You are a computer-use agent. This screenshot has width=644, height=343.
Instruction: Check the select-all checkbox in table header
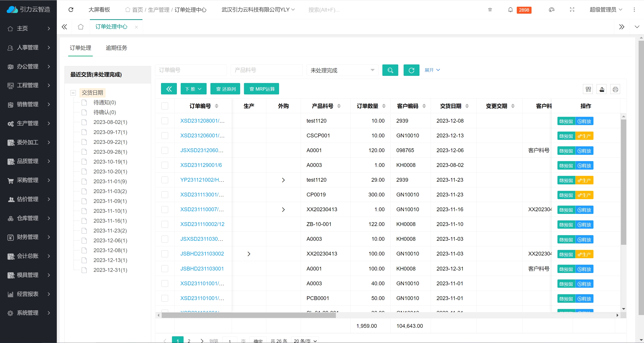tap(165, 106)
